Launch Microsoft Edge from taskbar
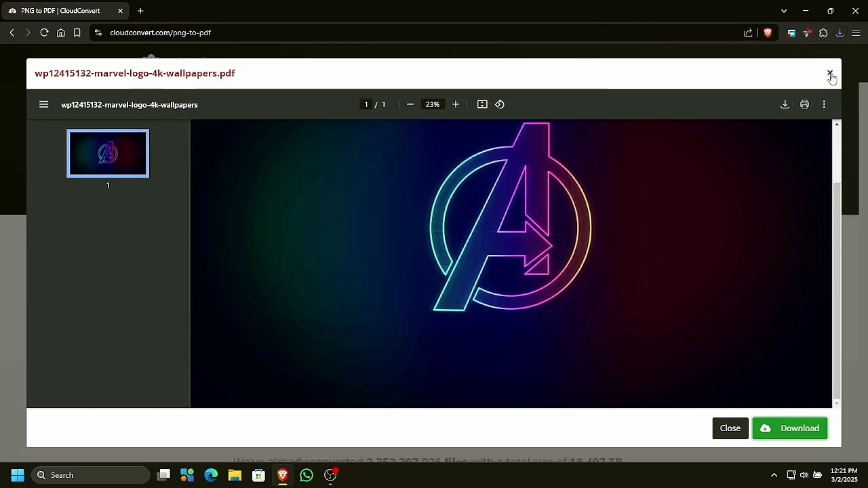The image size is (868, 488). 211,475
